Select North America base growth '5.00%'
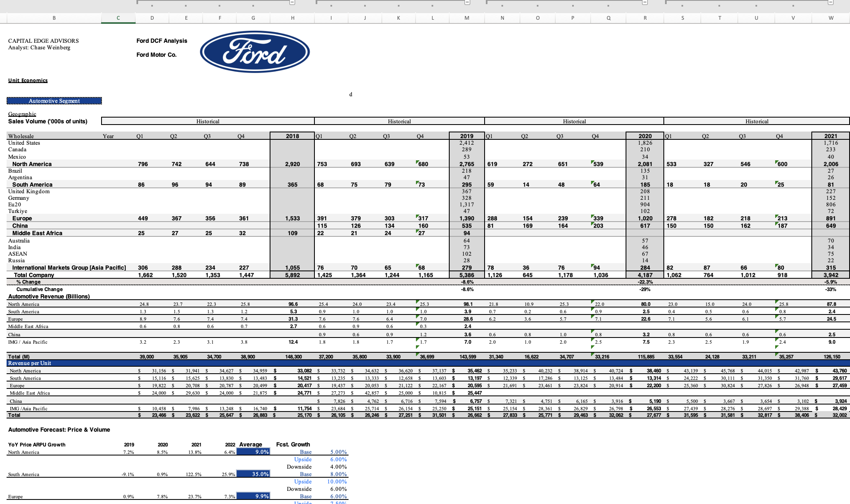This screenshot has width=850, height=504. click(x=339, y=452)
